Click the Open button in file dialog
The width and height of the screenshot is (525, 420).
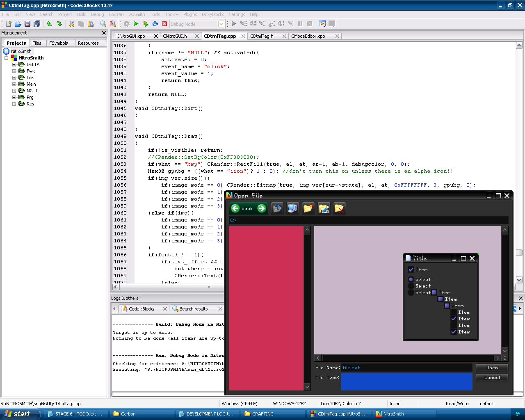pos(492,367)
